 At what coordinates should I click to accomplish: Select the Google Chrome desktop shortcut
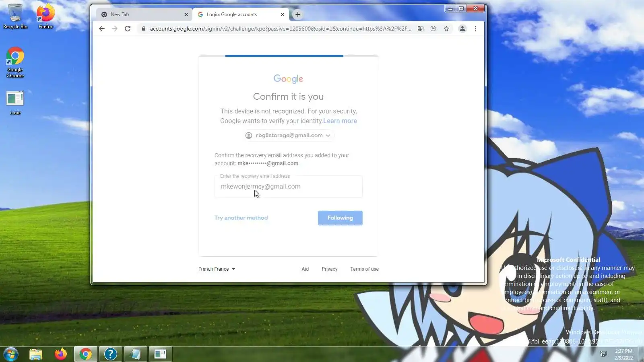click(x=15, y=62)
